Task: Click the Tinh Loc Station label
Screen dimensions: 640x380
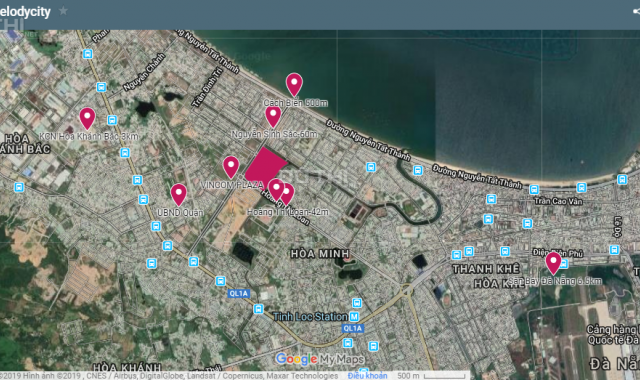Action: click(x=310, y=316)
